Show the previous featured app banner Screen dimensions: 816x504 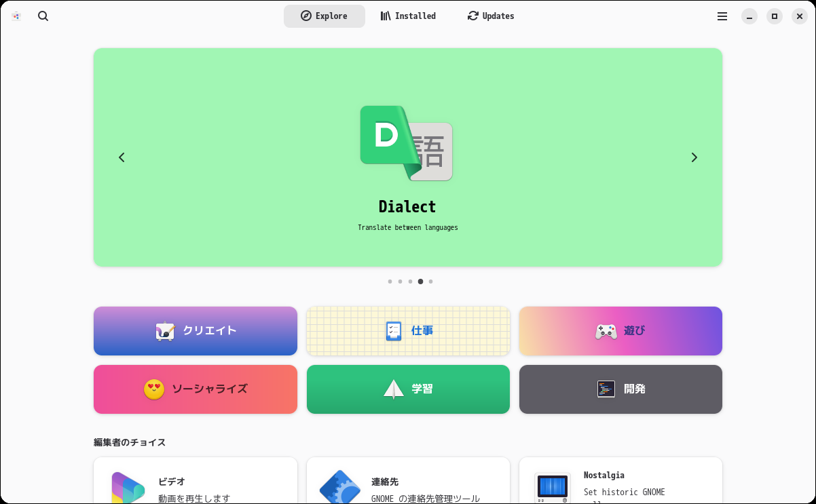click(122, 157)
